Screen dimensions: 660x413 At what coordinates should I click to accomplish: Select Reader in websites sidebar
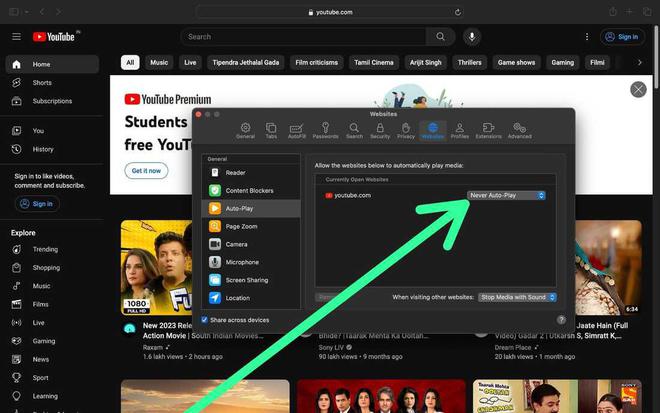point(251,173)
